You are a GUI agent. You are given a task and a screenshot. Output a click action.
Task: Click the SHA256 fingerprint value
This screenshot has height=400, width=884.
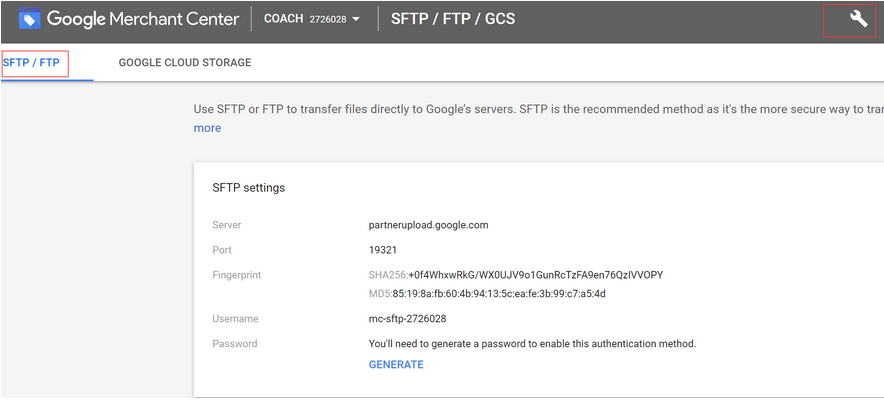536,275
